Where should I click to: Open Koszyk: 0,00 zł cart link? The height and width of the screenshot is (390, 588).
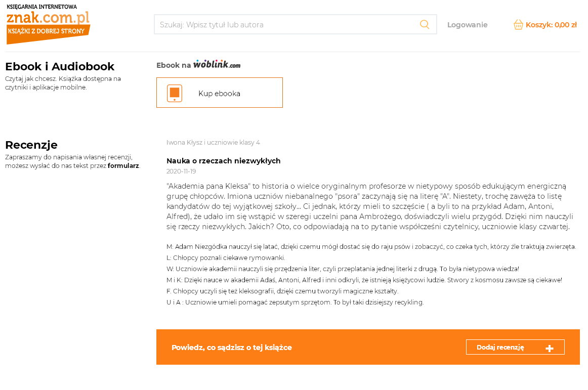click(x=551, y=25)
